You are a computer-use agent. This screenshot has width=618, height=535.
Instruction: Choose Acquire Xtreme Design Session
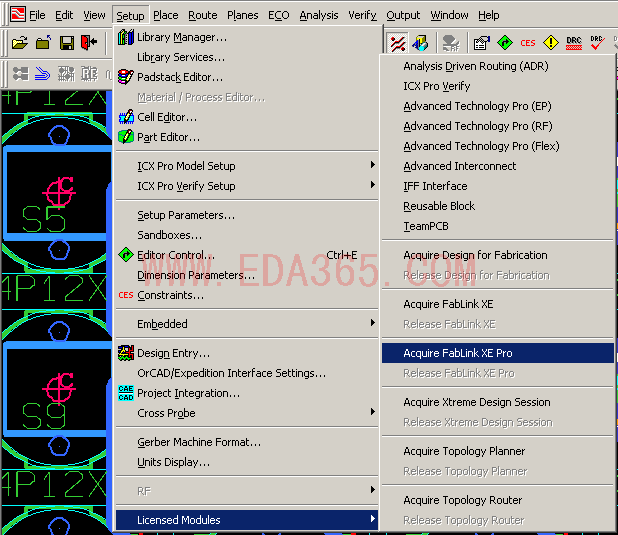click(498, 402)
